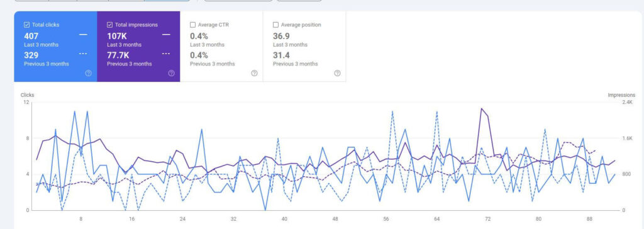Screen dimensions: 644x229
Task: Click solid line legend next to 107K impressions
Action: click(x=166, y=35)
